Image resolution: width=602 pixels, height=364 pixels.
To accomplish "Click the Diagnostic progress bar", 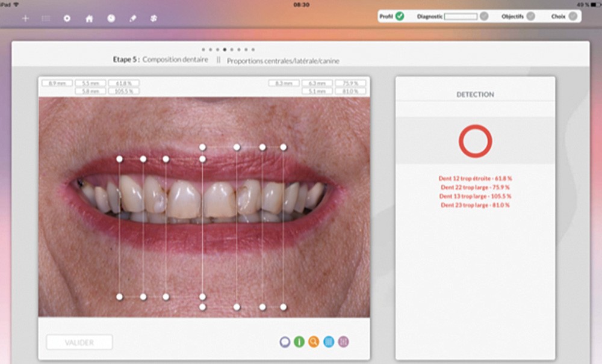I will point(461,16).
